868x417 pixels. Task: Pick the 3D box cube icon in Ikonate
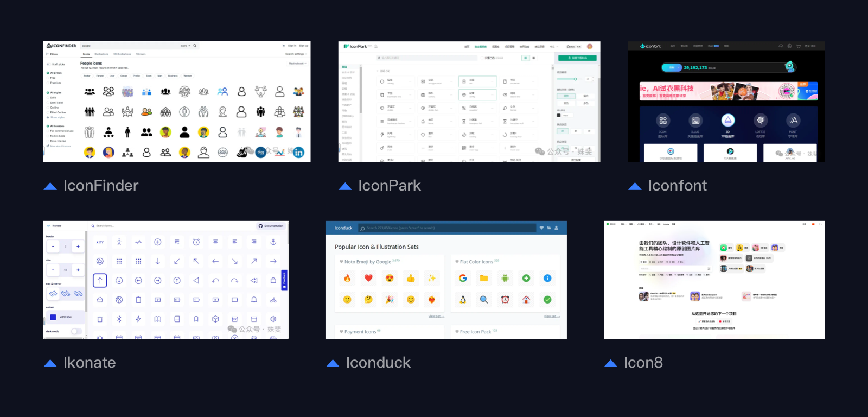tap(215, 319)
